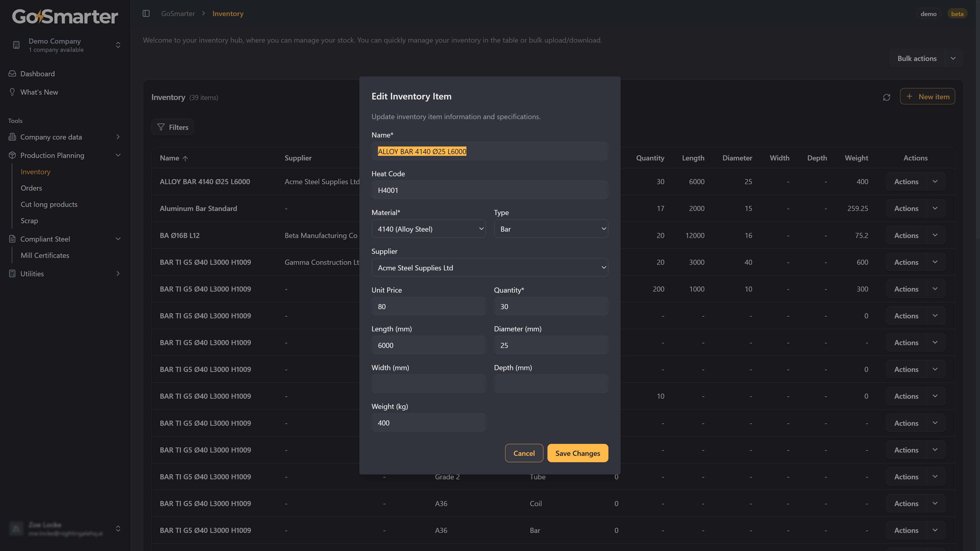
Task: Click the Utilities calculator icon
Action: point(12,274)
